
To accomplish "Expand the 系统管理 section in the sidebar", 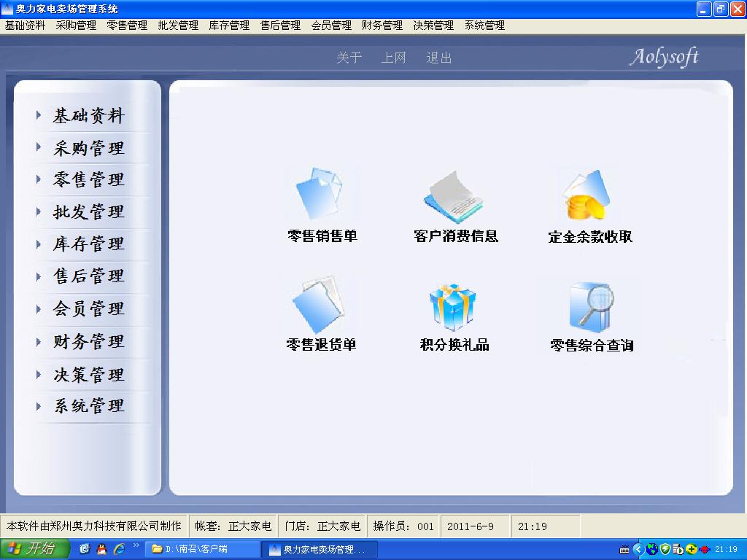I will (88, 407).
